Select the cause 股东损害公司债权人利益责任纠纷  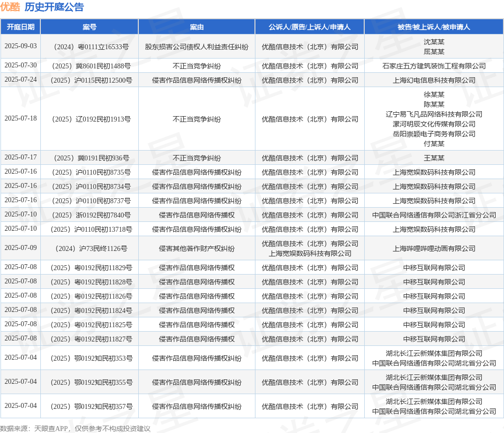(x=197, y=47)
